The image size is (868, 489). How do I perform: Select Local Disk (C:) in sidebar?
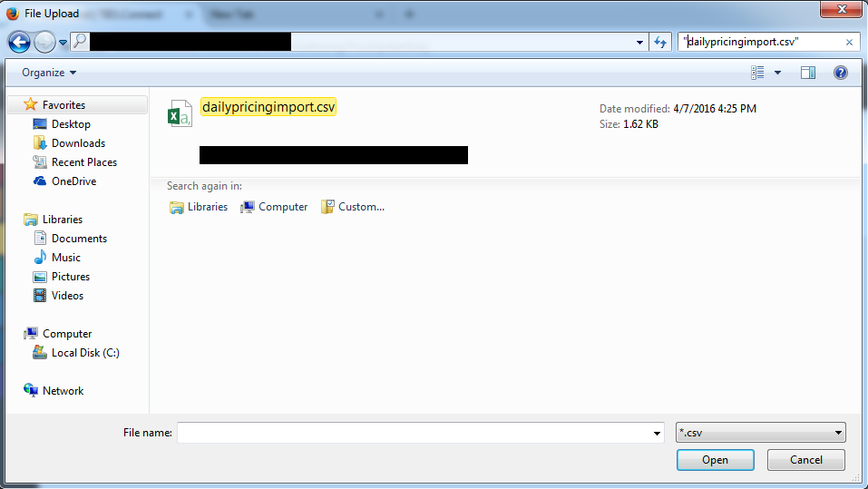point(84,353)
